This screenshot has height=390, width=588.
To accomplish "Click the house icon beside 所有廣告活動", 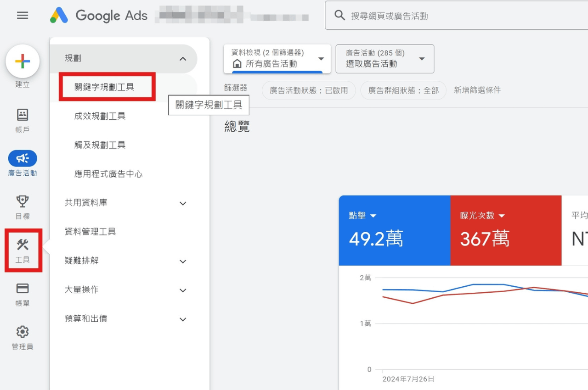I will coord(237,64).
